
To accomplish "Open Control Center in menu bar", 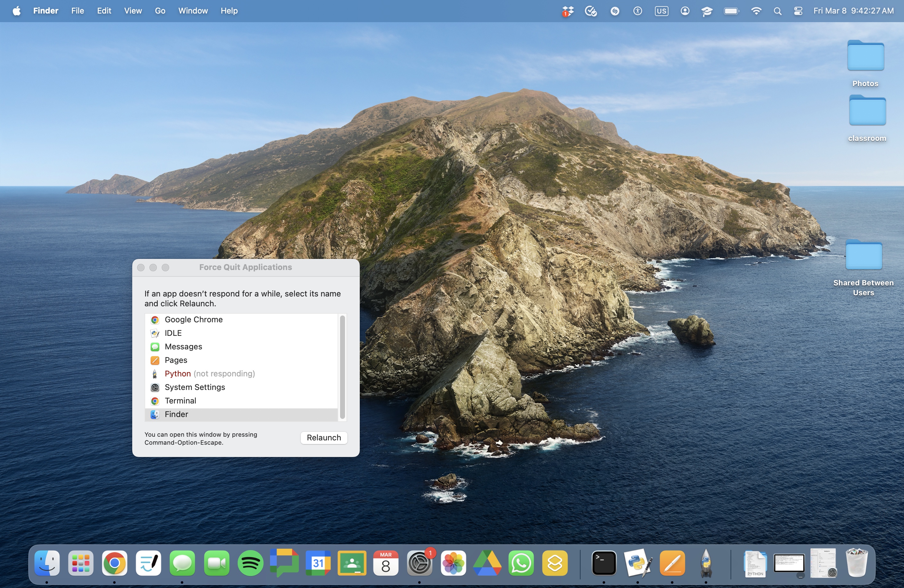I will [798, 11].
